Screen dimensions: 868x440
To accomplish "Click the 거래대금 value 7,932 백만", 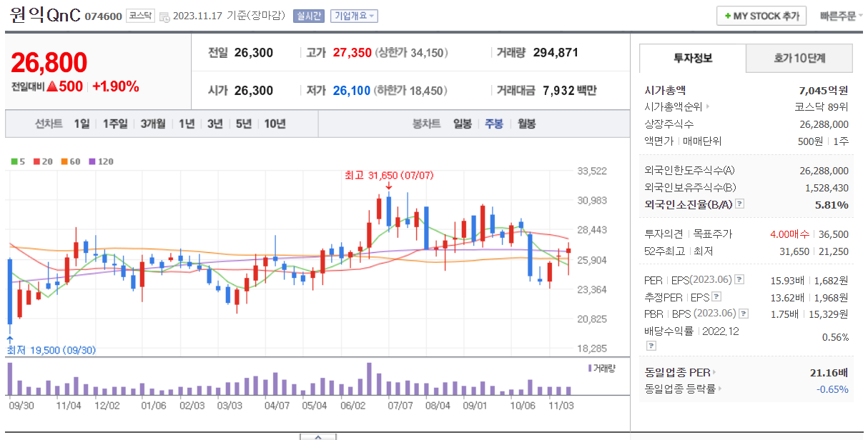I will click(570, 91).
